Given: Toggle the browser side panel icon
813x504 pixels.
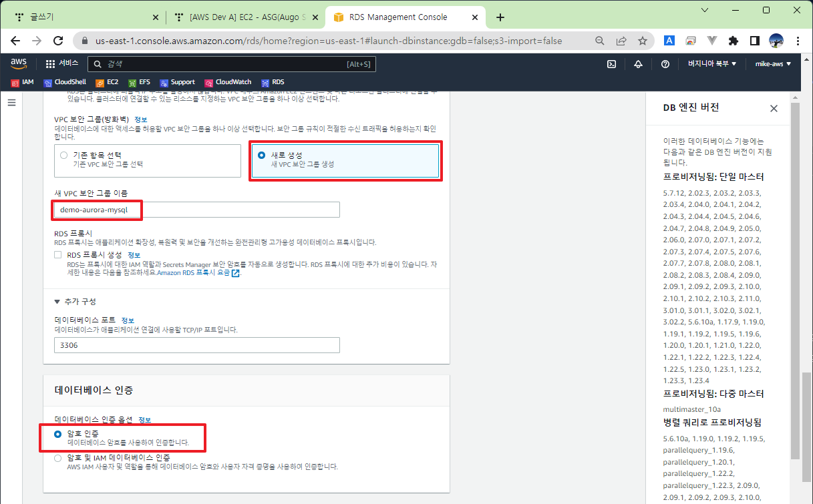Looking at the screenshot, I should [x=754, y=41].
